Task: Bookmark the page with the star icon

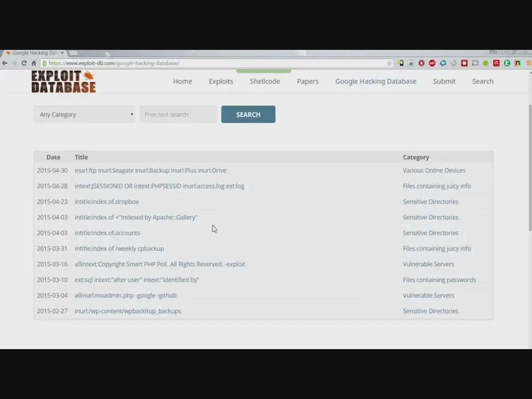Action: 389,63
